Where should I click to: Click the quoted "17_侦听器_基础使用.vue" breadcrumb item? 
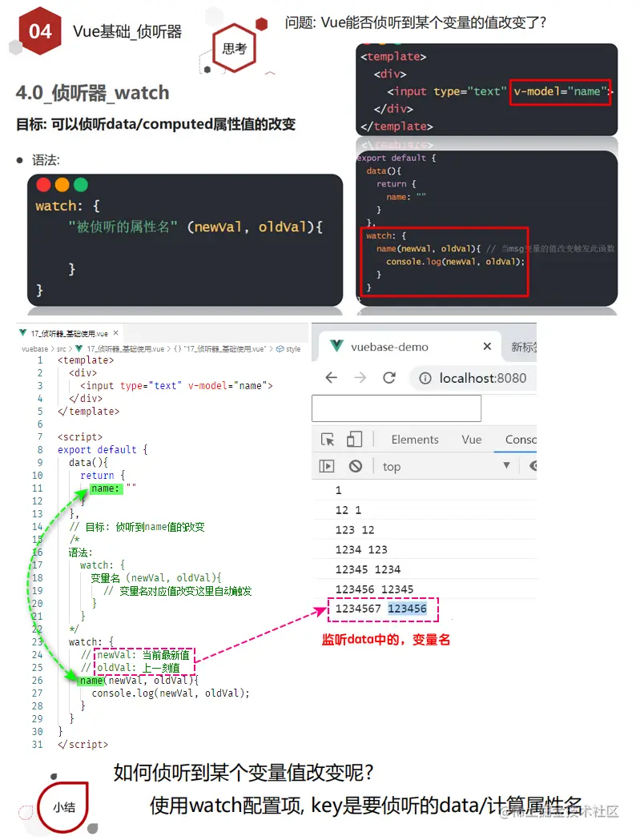point(224,349)
